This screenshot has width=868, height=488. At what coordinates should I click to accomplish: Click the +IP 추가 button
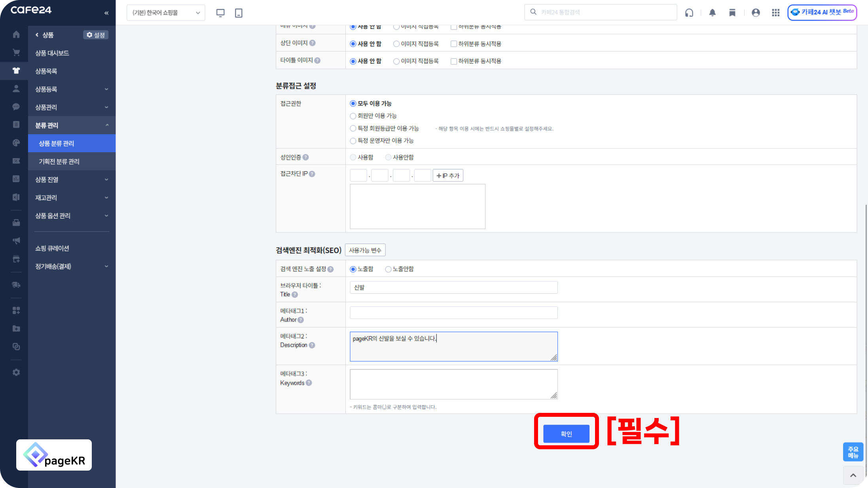coord(448,176)
